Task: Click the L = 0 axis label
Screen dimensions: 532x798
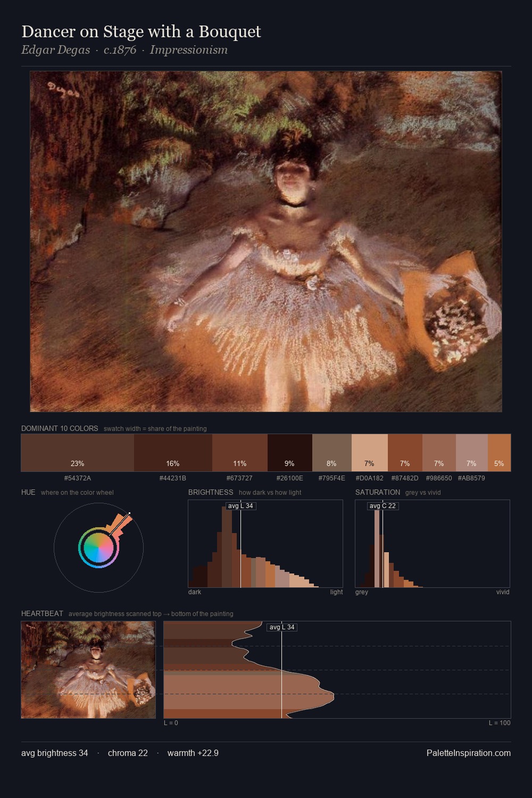Action: click(x=171, y=723)
